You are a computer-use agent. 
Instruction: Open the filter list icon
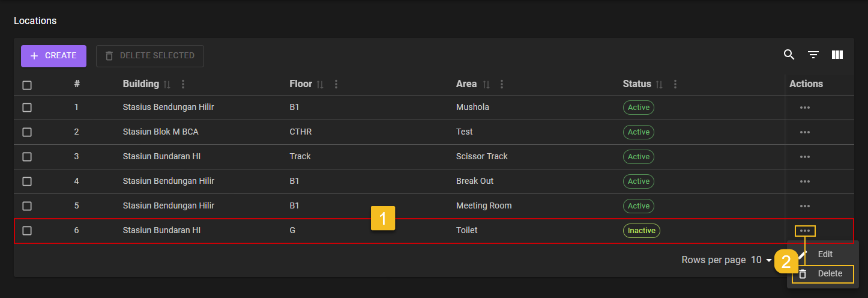[813, 55]
